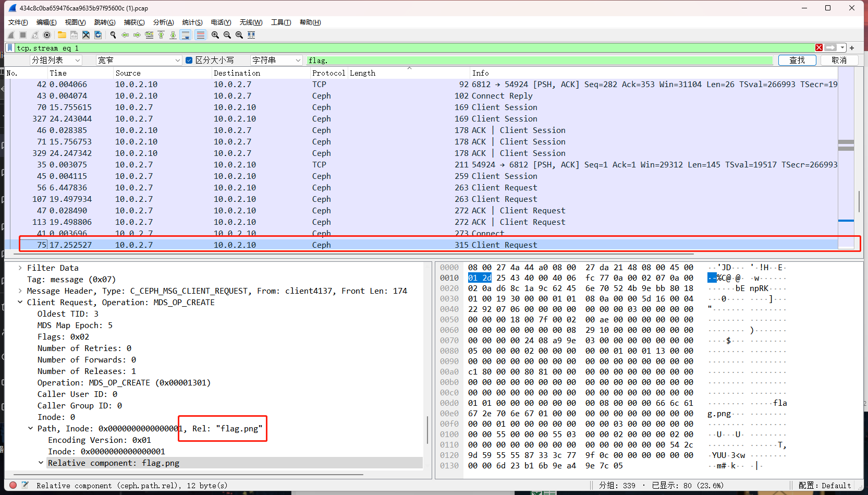Save the capture file
The height and width of the screenshot is (495, 868).
[x=74, y=35]
